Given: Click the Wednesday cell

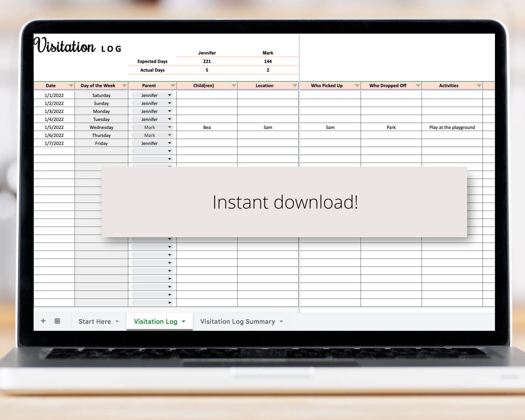Looking at the screenshot, I should [101, 127].
